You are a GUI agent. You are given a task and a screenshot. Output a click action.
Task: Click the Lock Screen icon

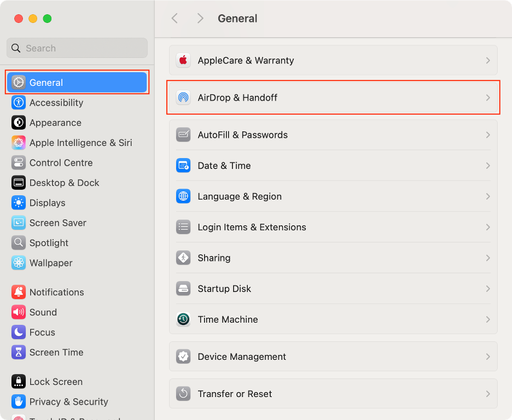[19, 382]
